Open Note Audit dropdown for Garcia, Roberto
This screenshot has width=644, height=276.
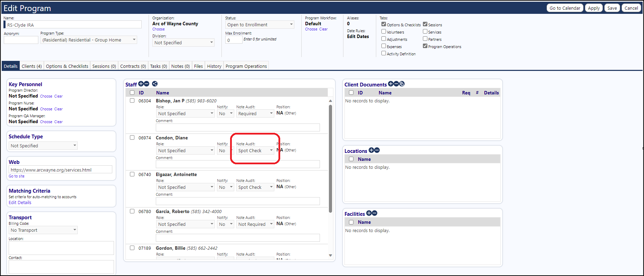coord(255,224)
